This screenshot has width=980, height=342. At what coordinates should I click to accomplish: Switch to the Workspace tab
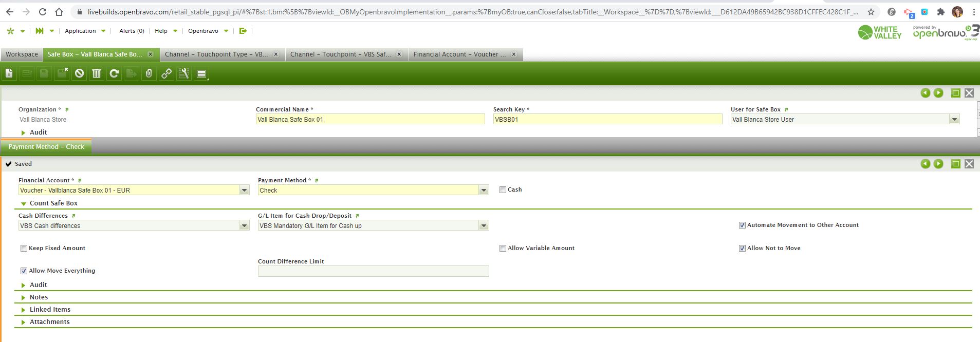tap(22, 54)
